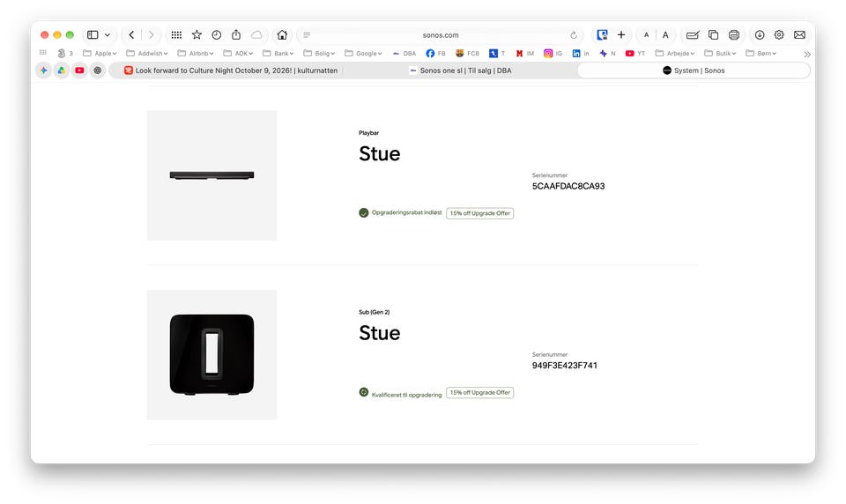This screenshot has height=504, width=846.
Task: Open the favorites grid icon in the bookmarks bar
Action: click(x=43, y=53)
